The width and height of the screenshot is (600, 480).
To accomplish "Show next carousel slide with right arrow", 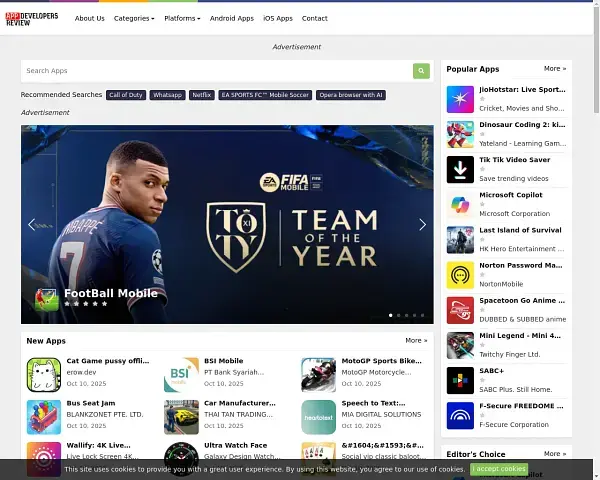I will point(422,225).
